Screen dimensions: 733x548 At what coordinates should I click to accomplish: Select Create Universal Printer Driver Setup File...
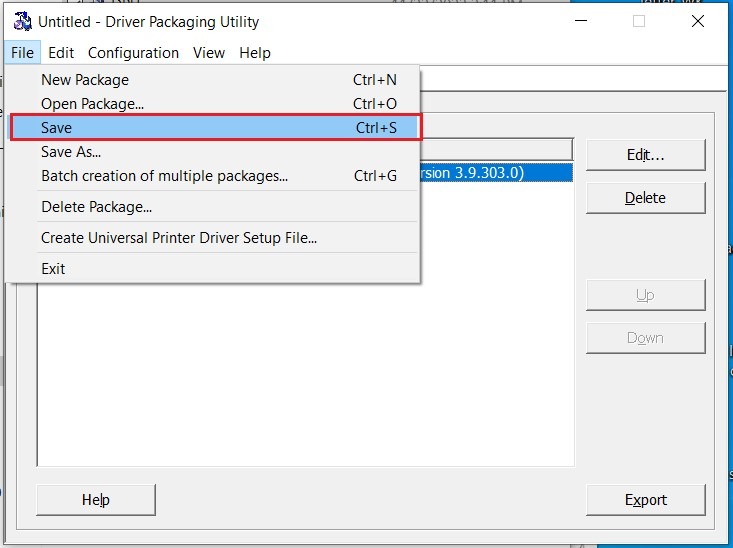pos(179,238)
